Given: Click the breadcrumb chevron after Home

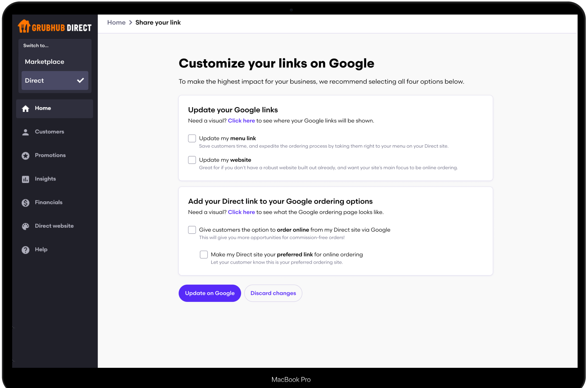Looking at the screenshot, I should [130, 23].
